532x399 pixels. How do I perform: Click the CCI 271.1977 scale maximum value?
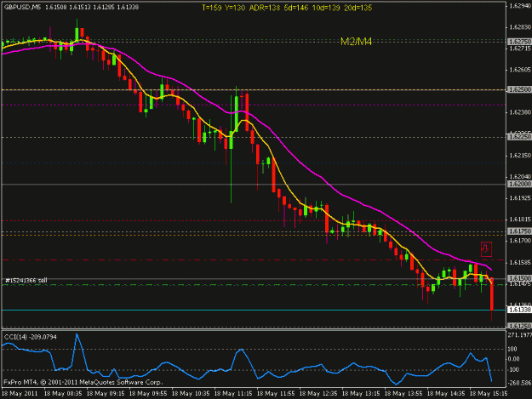520,335
